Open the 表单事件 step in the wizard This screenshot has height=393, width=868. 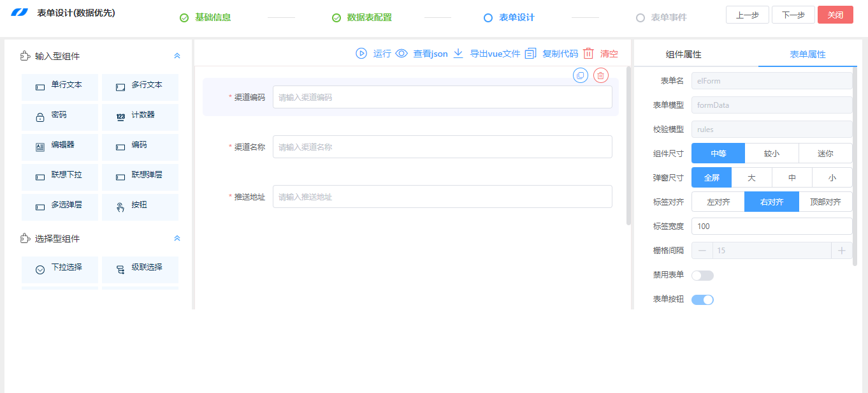[669, 17]
